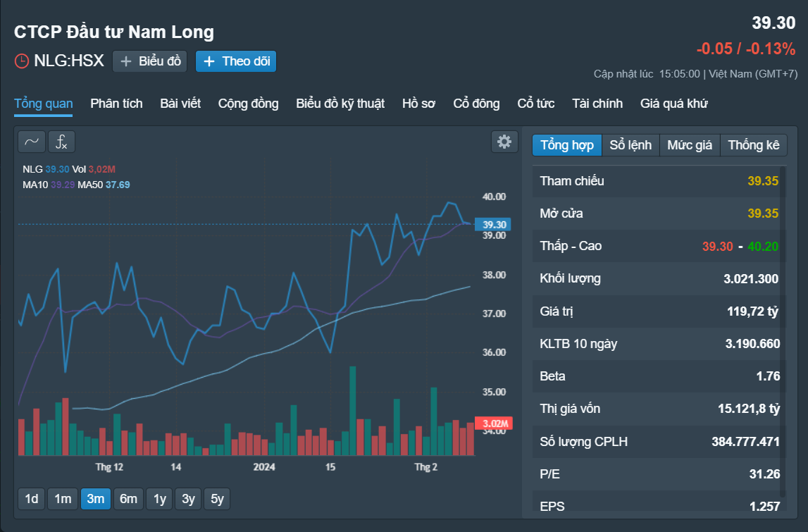Show the Thống kê panel tab
808x532 pixels.
pyautogui.click(x=754, y=145)
